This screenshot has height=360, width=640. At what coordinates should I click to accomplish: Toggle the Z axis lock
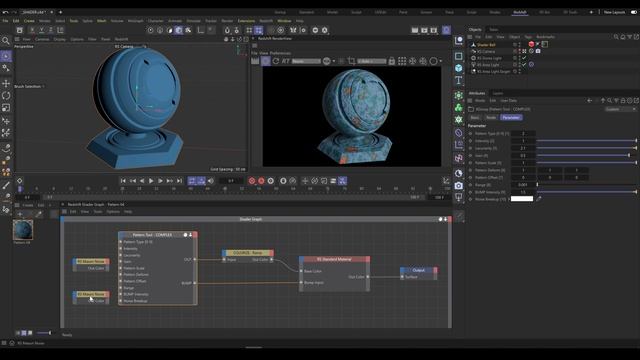(x=51, y=30)
